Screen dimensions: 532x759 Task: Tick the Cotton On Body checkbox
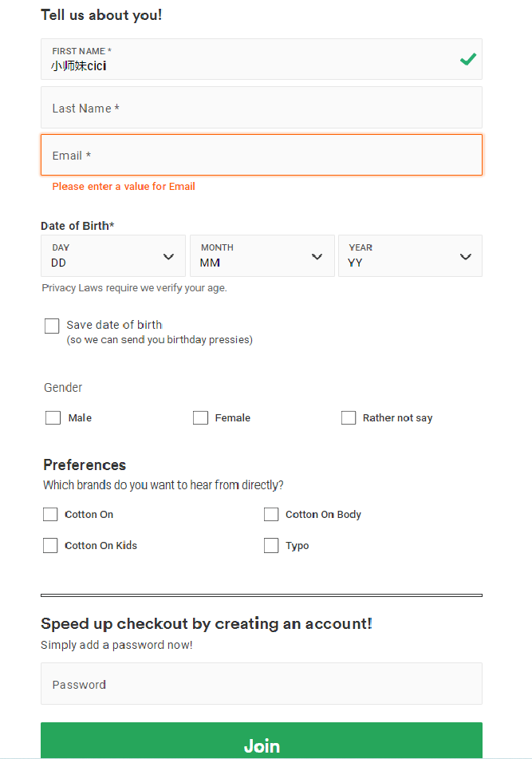click(271, 515)
